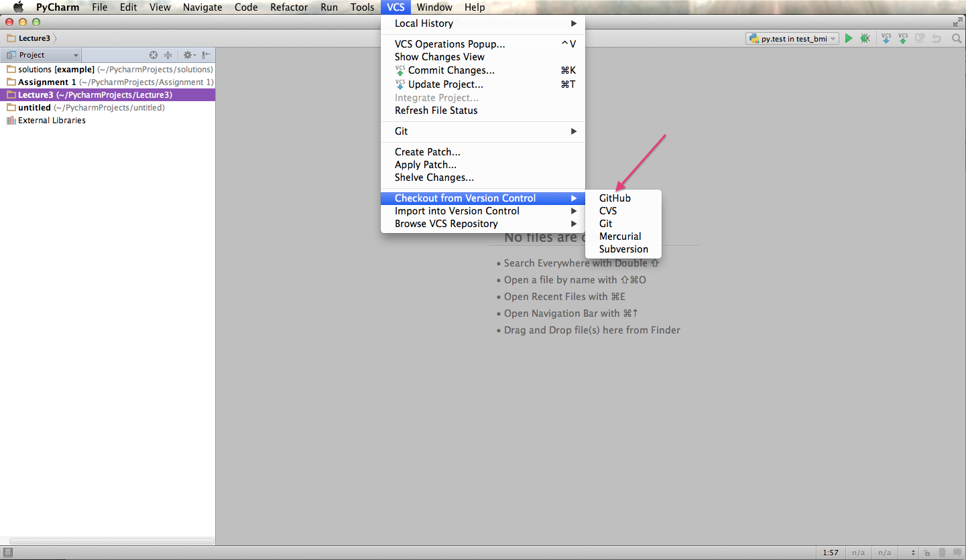Select the Assignment 1 project

(107, 82)
